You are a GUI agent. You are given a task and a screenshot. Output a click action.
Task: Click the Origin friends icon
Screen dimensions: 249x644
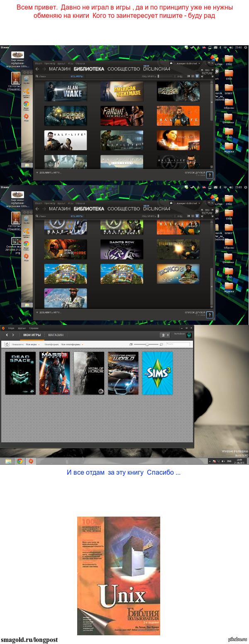point(165,335)
